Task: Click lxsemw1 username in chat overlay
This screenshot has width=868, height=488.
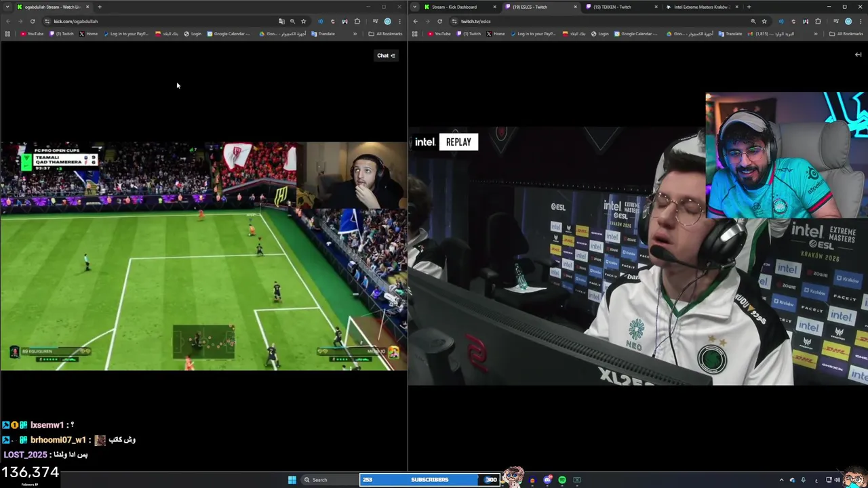Action: pos(47,425)
